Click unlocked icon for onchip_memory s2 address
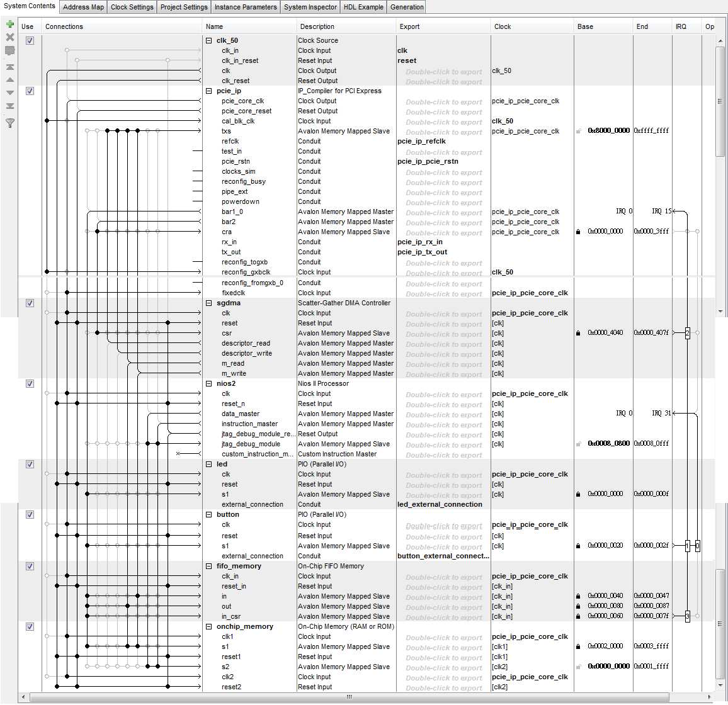Image resolution: width=728 pixels, height=705 pixels. pos(579,667)
